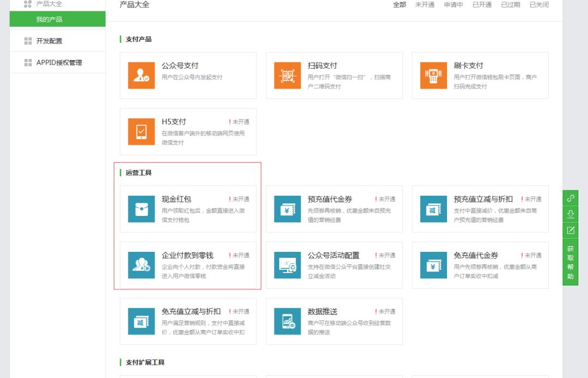
Task: Select the 已过期 filter tab
Action: click(x=510, y=5)
